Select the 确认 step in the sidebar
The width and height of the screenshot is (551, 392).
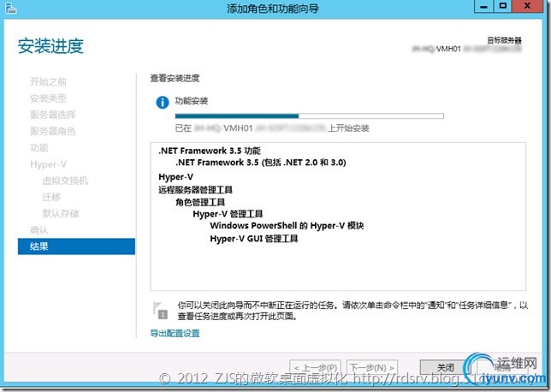[39, 230]
